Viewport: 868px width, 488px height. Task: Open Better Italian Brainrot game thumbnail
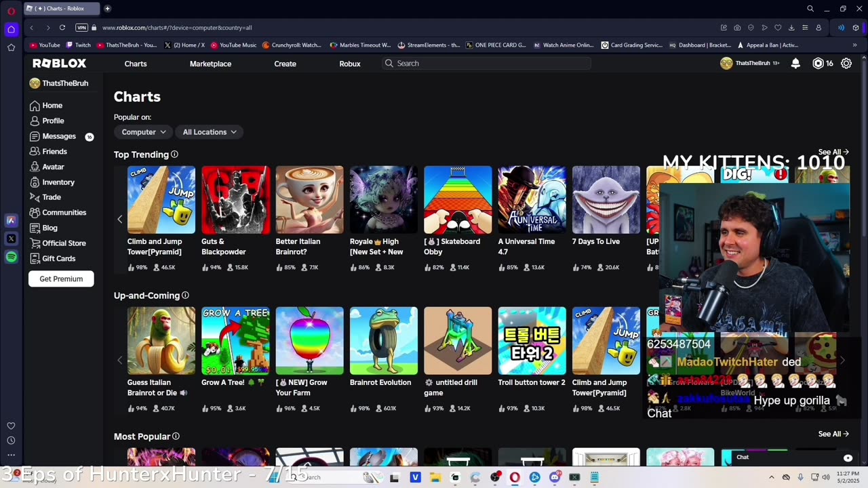(309, 200)
